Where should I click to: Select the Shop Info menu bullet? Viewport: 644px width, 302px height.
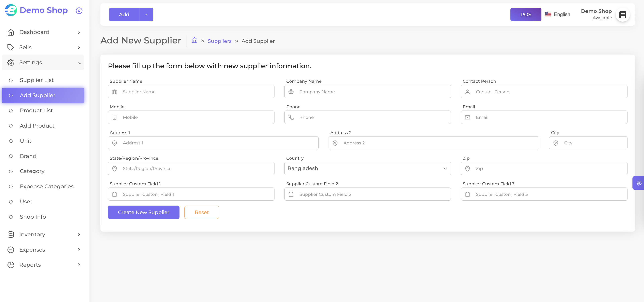(11, 217)
